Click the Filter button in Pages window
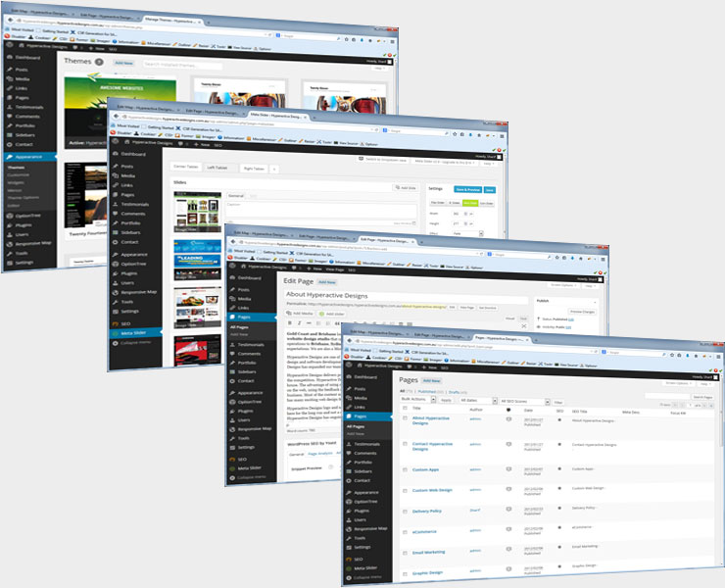The width and height of the screenshot is (725, 588). tap(558, 403)
